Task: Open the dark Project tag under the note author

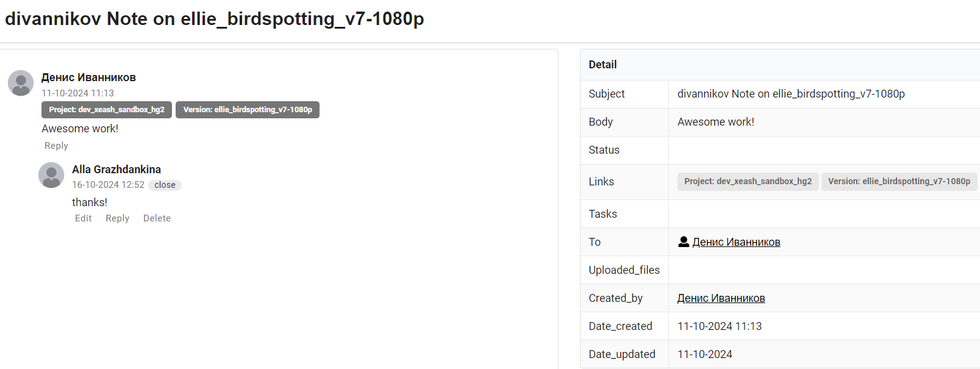Action: [107, 110]
